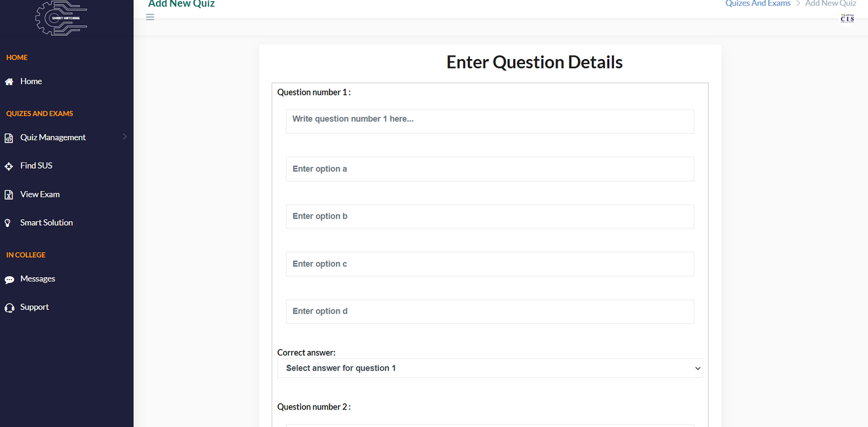Open the Messages sidebar link
The width and height of the screenshot is (868, 427).
coord(38,279)
